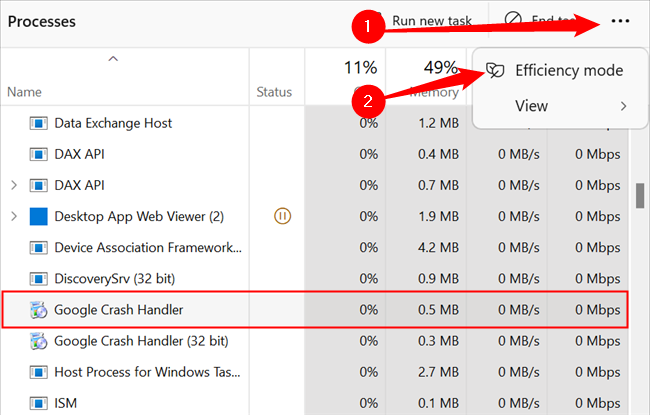
Task: Click the Desktop App Web Viewer icon
Action: [39, 216]
